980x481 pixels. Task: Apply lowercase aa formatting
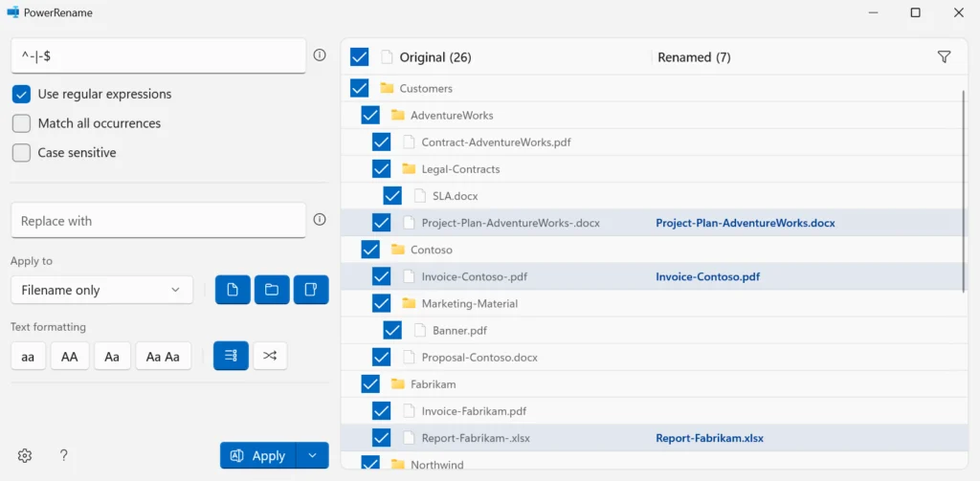28,356
